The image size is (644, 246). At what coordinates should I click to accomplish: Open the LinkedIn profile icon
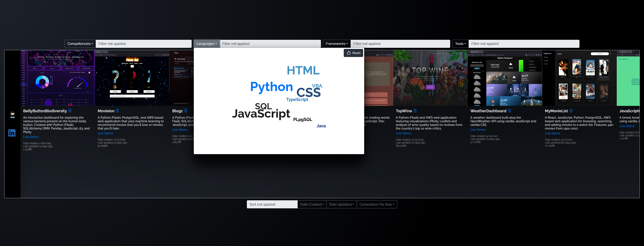click(12, 133)
